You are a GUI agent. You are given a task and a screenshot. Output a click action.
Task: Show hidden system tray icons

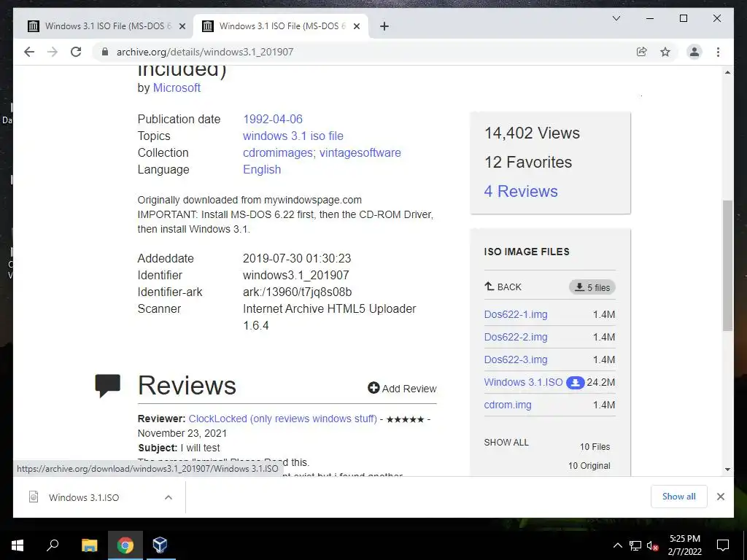tap(617, 545)
